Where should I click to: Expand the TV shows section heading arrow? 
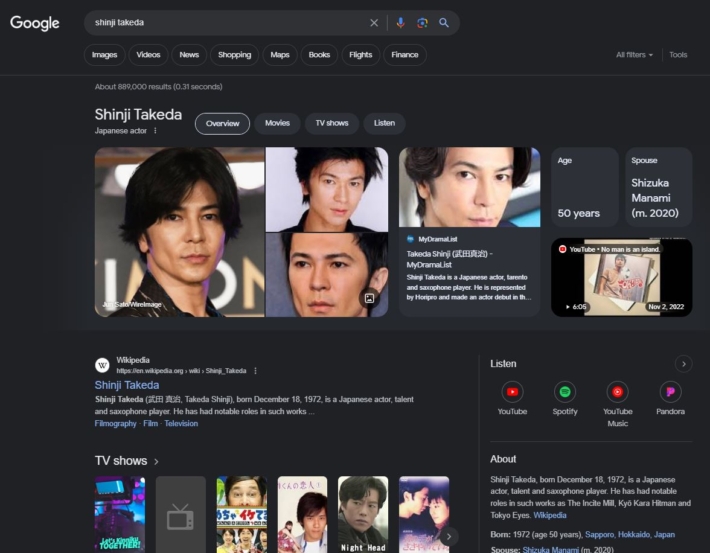156,462
